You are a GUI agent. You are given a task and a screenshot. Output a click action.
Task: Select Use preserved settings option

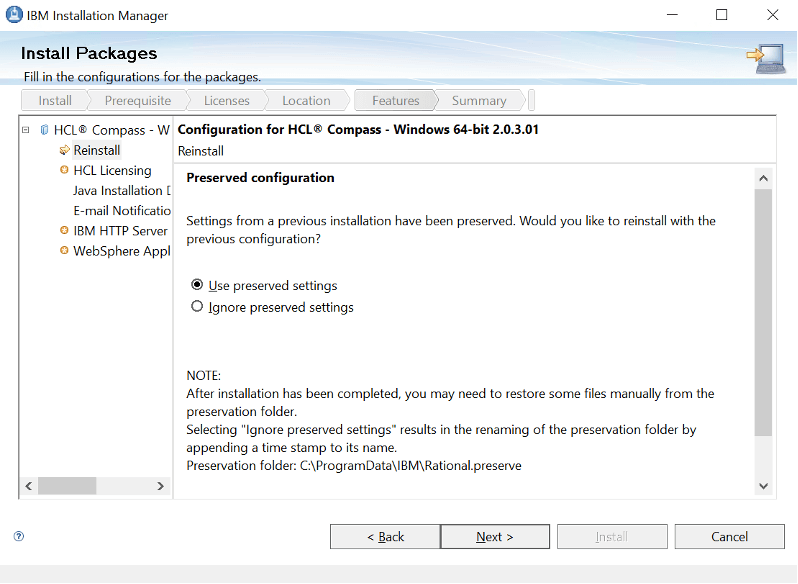pos(197,285)
